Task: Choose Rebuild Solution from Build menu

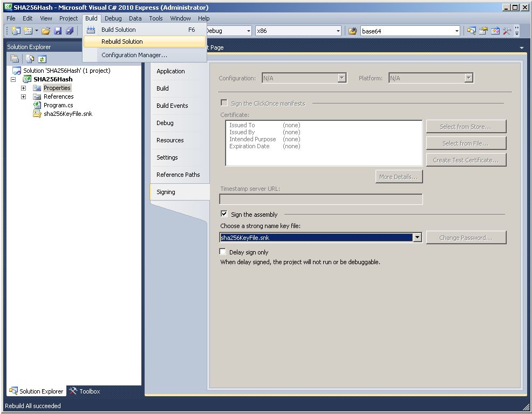Action: coord(144,42)
